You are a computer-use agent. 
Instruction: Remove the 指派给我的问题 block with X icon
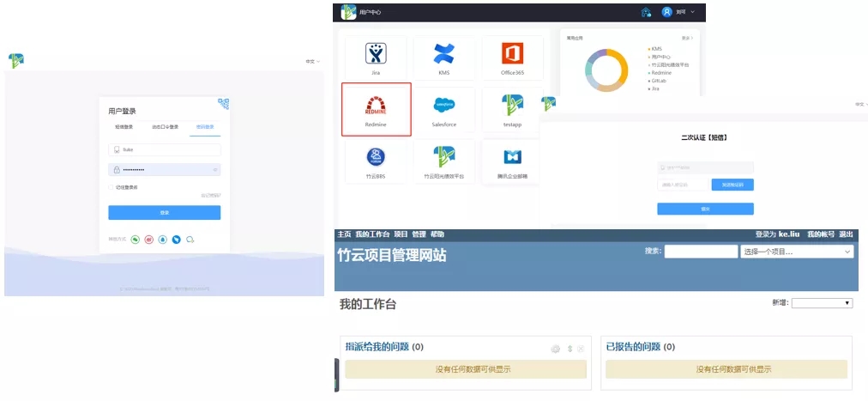coord(581,349)
